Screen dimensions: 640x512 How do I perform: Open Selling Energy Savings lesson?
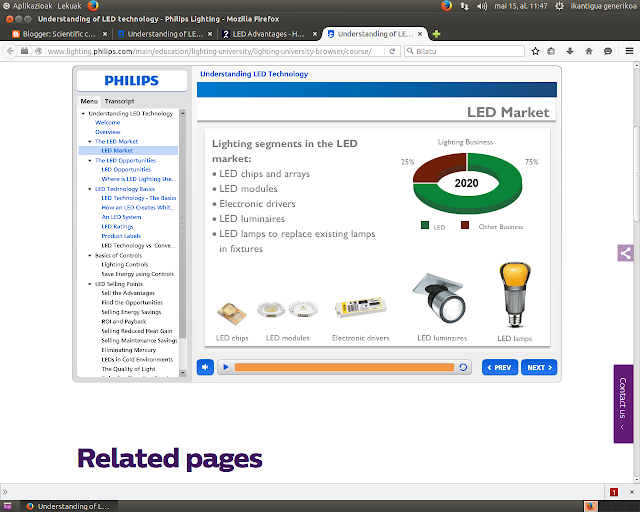point(131,312)
